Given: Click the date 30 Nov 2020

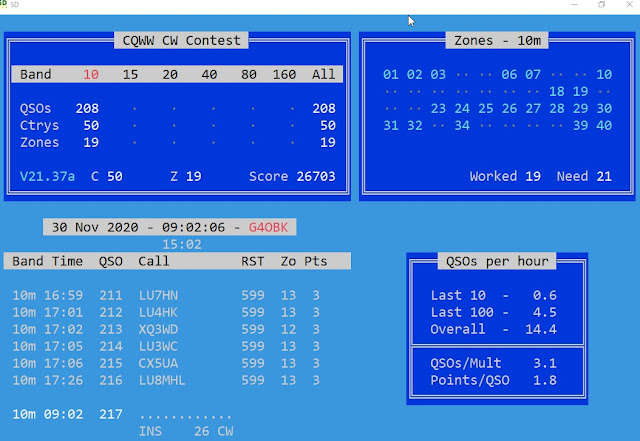Looking at the screenshot, I should tap(95, 227).
